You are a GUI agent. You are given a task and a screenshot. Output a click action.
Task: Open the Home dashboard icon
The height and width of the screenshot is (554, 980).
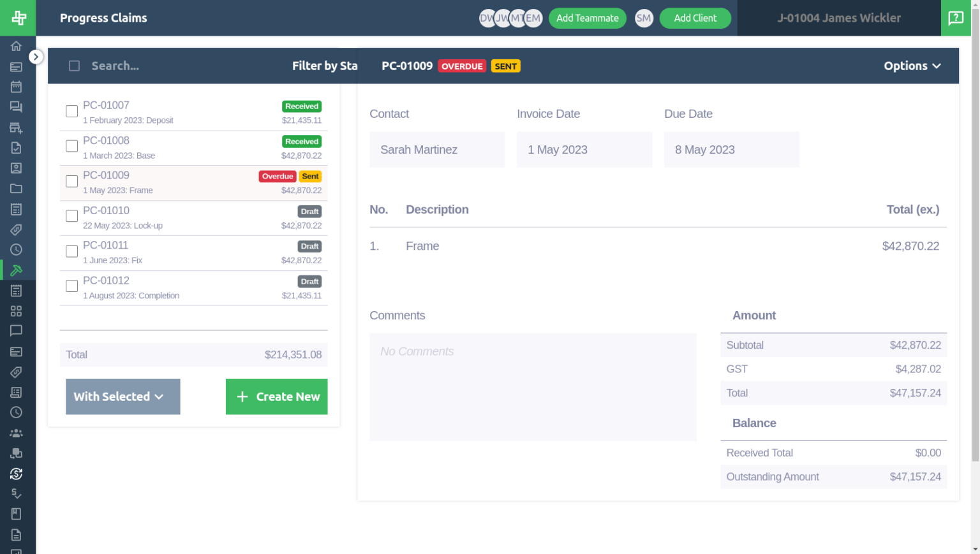[16, 46]
